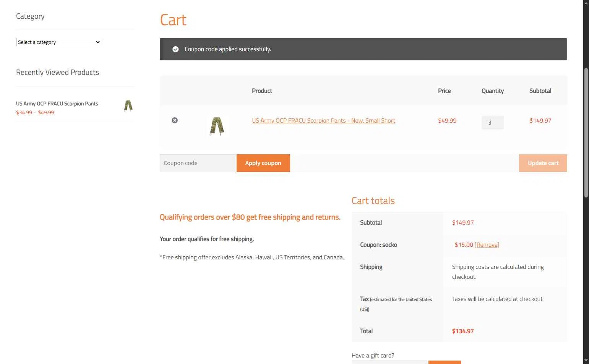Screen dimensions: 589x364
Task: Open US Army OCP FRACU Scorpion Pants sidebar link
Action: click(57, 104)
